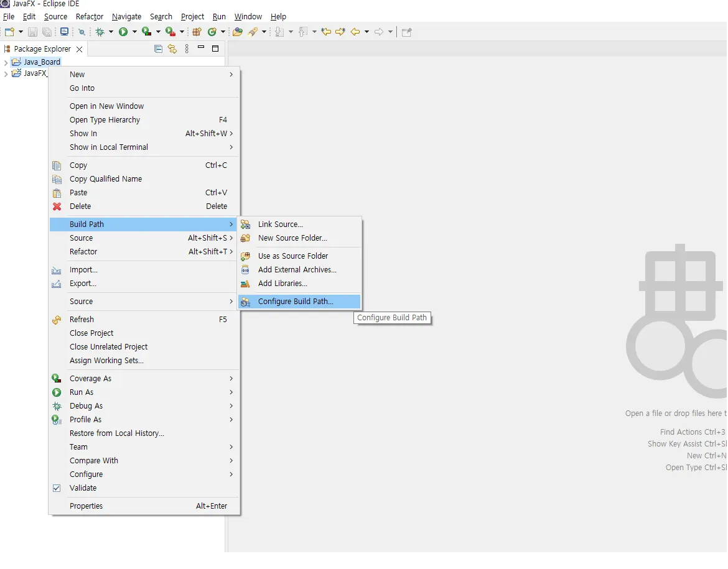Click the Pin Editor toolbar icon

pyautogui.click(x=407, y=32)
